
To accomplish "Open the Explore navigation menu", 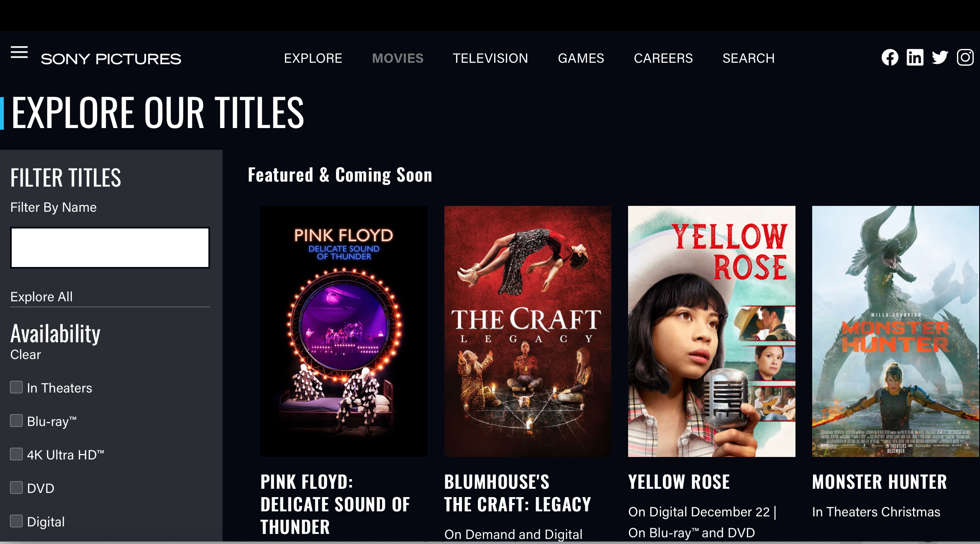I will pos(313,58).
